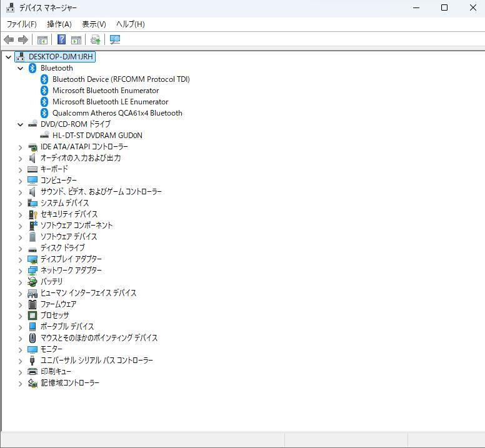Click the human interface devices (ヒューマン インターフェイス) icon

coord(32,293)
